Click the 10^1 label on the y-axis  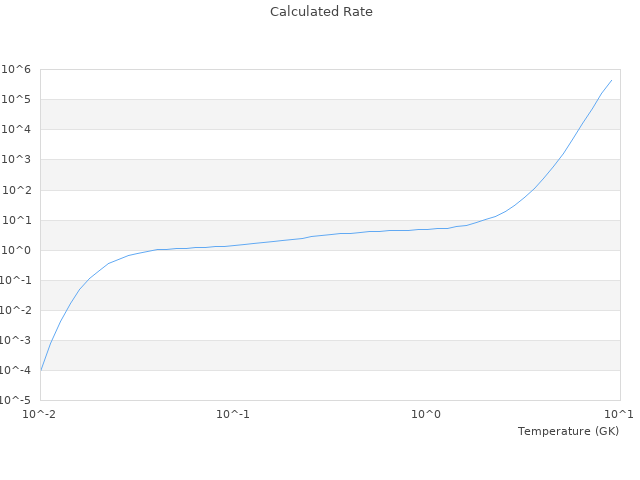click(x=17, y=220)
